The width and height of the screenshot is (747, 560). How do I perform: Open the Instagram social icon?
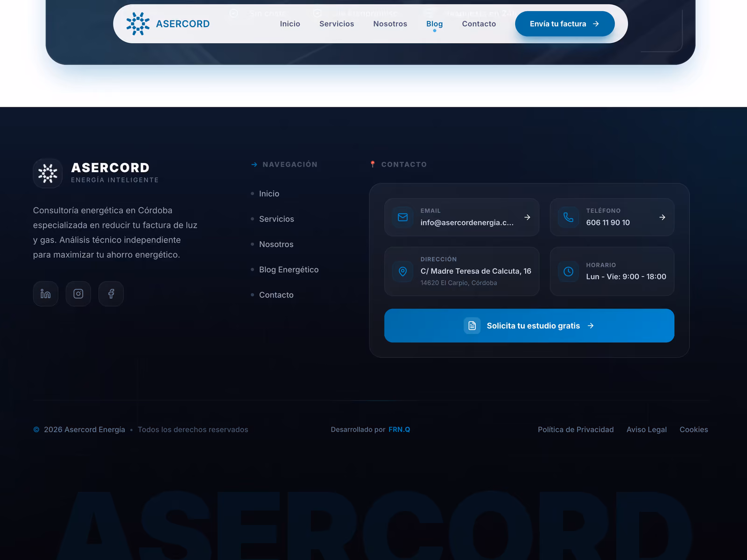78,294
